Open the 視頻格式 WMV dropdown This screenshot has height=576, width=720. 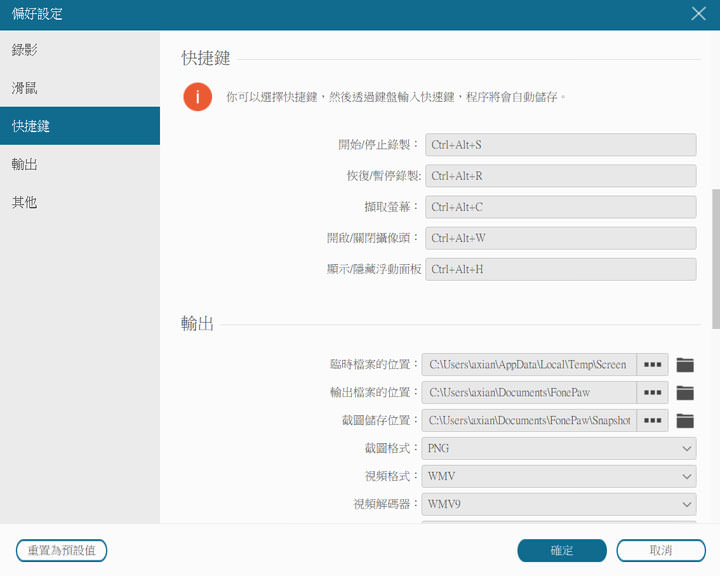coord(559,476)
